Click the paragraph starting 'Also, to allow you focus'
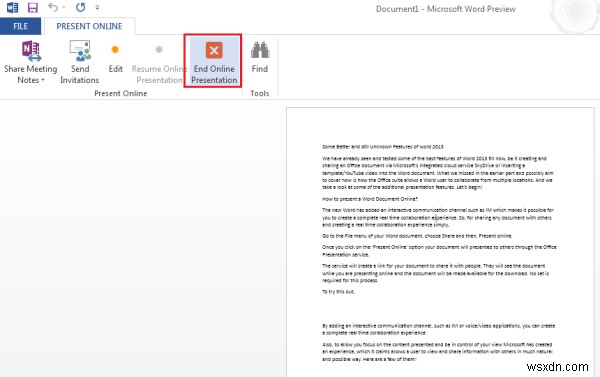 pyautogui.click(x=437, y=352)
